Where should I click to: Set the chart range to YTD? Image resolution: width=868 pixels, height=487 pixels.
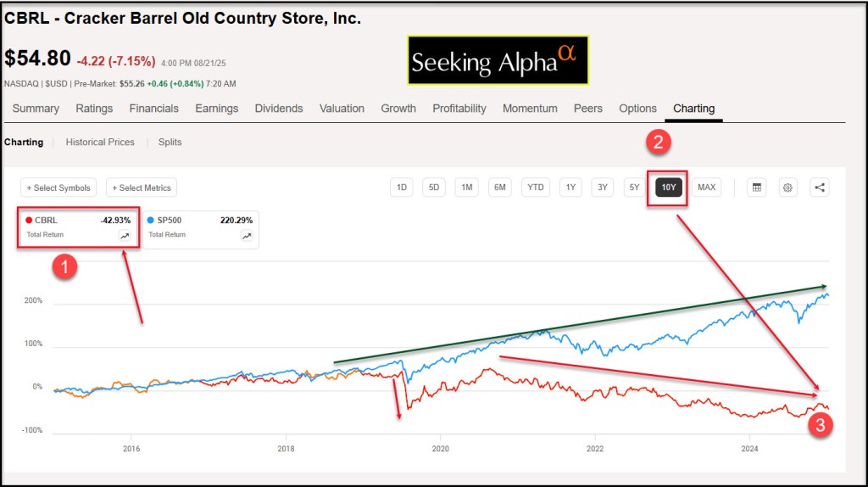[x=535, y=188]
